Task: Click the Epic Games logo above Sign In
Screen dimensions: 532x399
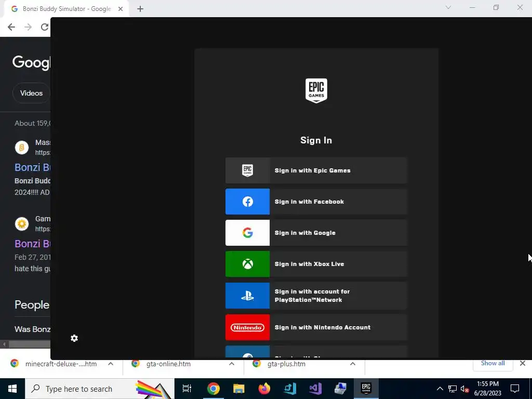Action: [x=316, y=90]
